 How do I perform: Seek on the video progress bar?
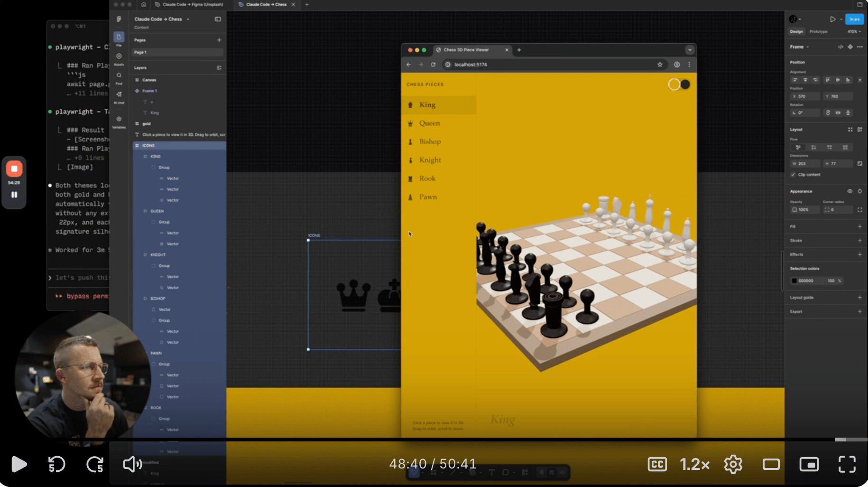(434, 440)
